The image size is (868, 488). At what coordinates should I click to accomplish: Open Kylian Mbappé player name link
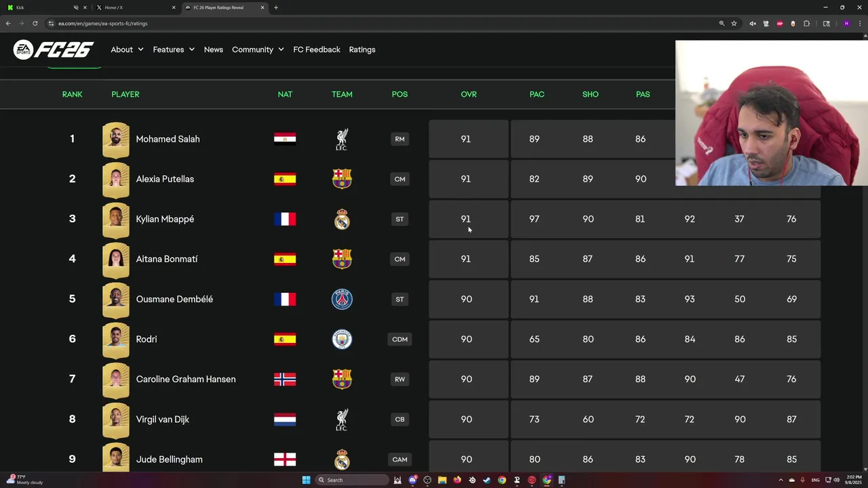[165, 219]
